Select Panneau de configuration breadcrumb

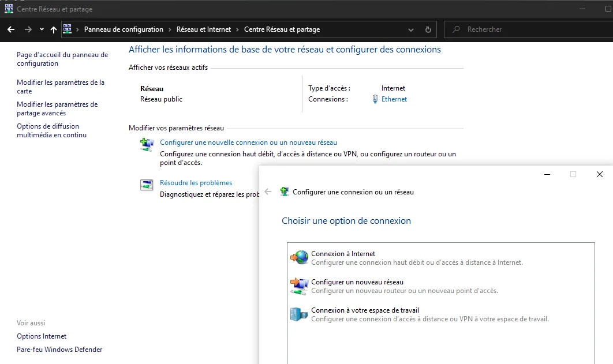(124, 29)
